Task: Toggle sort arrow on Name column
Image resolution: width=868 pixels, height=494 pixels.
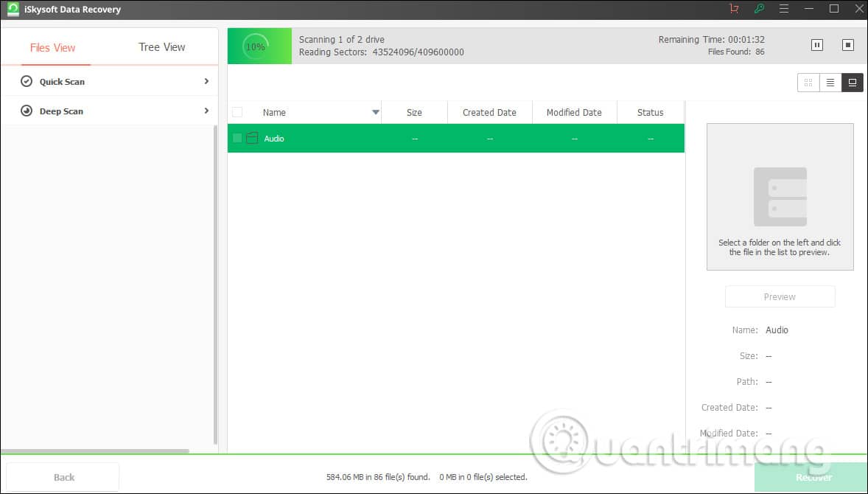Action: [x=375, y=112]
